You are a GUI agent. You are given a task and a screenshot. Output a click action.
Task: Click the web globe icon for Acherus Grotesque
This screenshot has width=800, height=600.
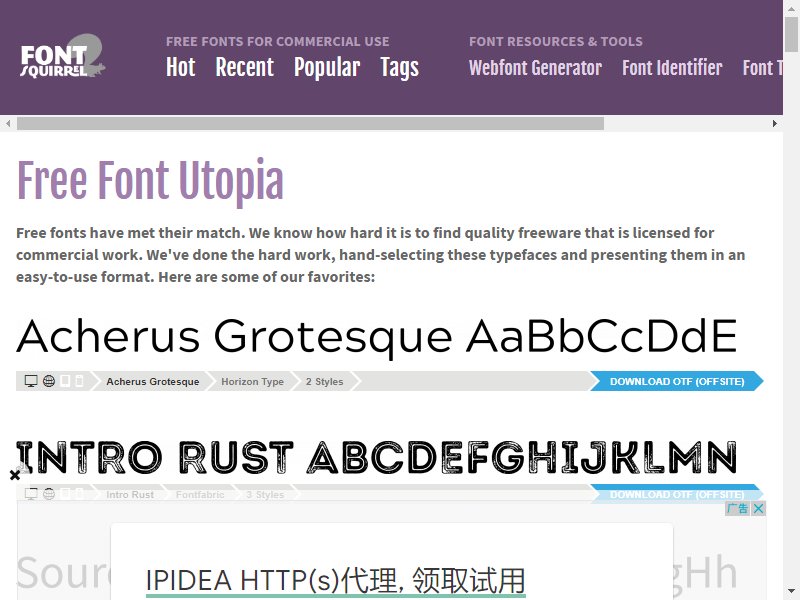(x=49, y=381)
